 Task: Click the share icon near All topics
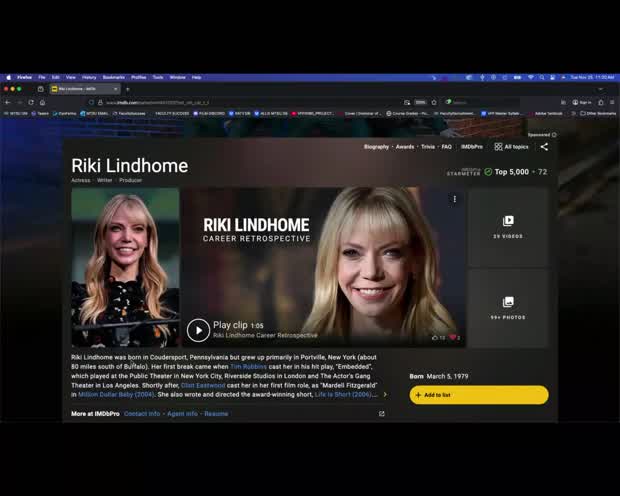click(x=544, y=147)
